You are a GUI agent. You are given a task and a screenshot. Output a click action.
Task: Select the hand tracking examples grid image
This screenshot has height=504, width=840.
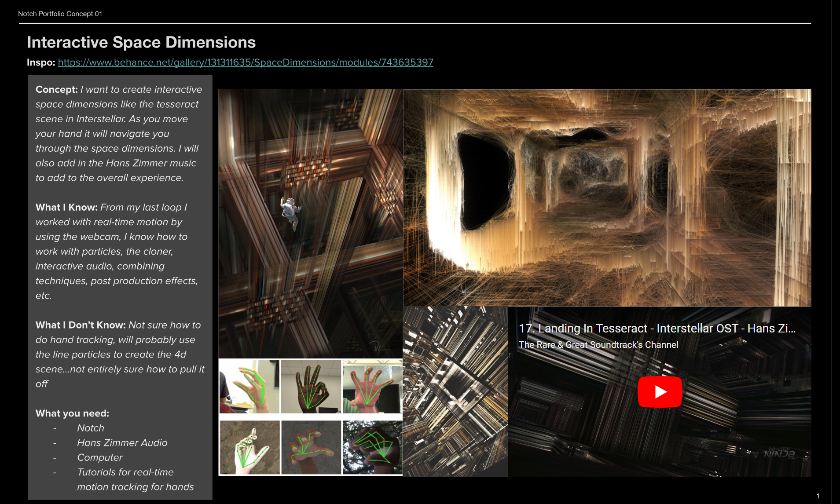pyautogui.click(x=311, y=417)
